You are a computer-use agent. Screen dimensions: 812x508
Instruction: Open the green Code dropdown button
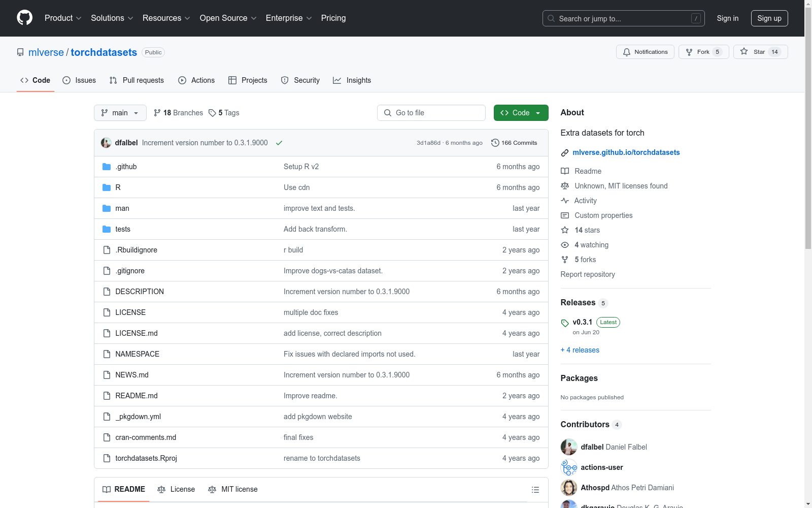(x=521, y=113)
